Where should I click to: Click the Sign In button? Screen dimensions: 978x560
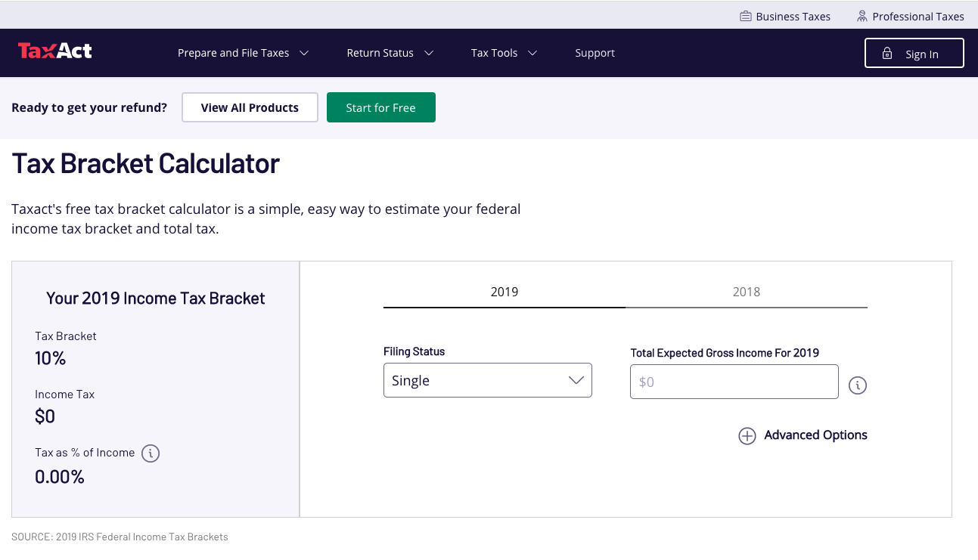pyautogui.click(x=914, y=53)
